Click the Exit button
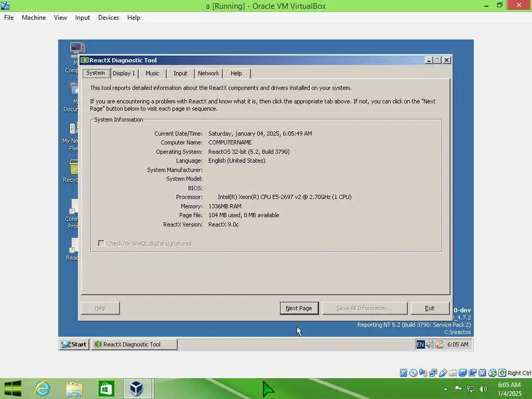This screenshot has height=399, width=532. pyautogui.click(x=430, y=308)
